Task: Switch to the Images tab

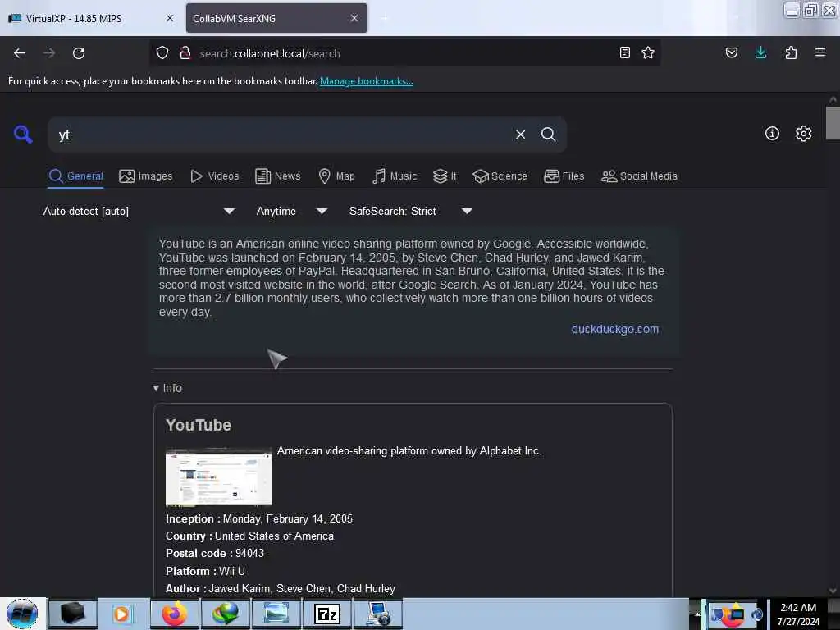Action: pyautogui.click(x=146, y=176)
